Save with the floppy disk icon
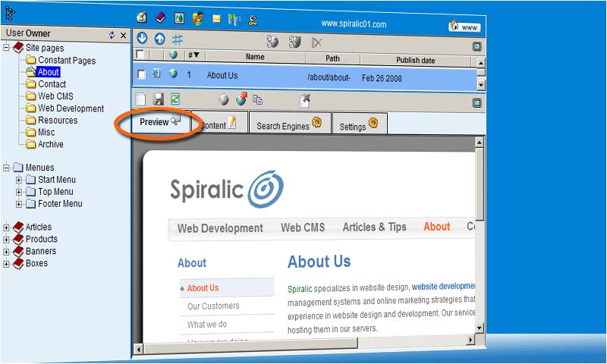The image size is (607, 364). pos(159,99)
